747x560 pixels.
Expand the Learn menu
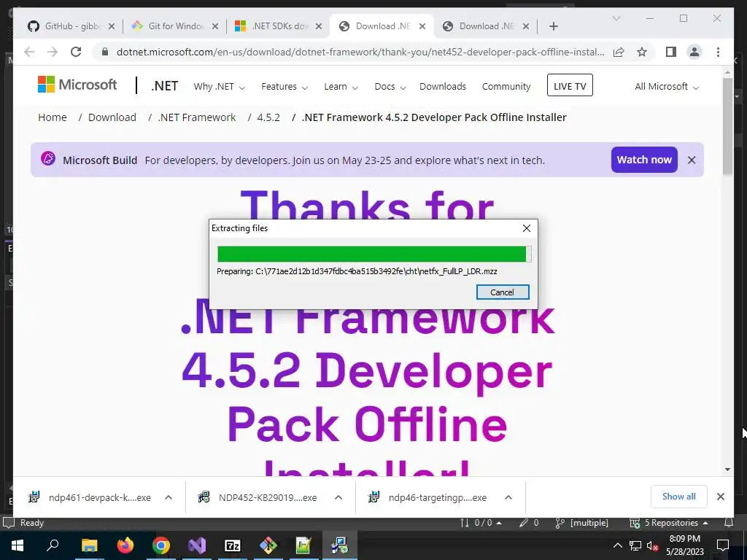(341, 87)
